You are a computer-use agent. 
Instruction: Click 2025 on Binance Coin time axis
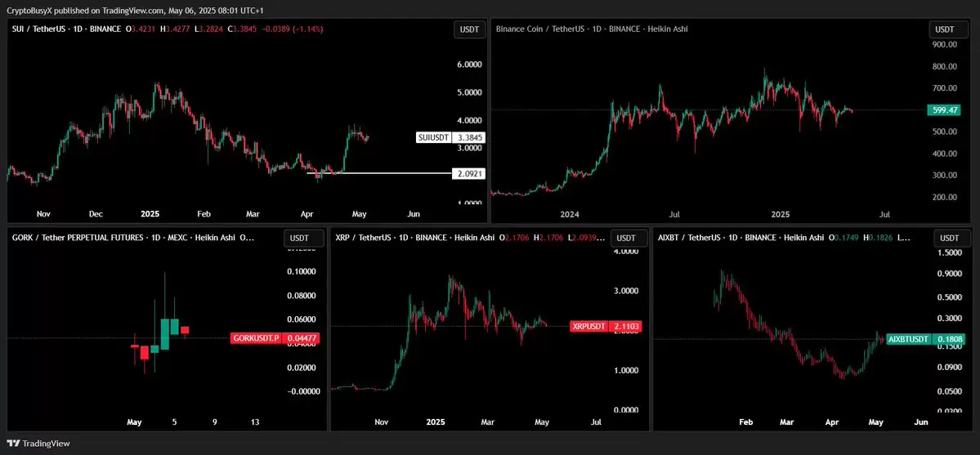point(781,214)
